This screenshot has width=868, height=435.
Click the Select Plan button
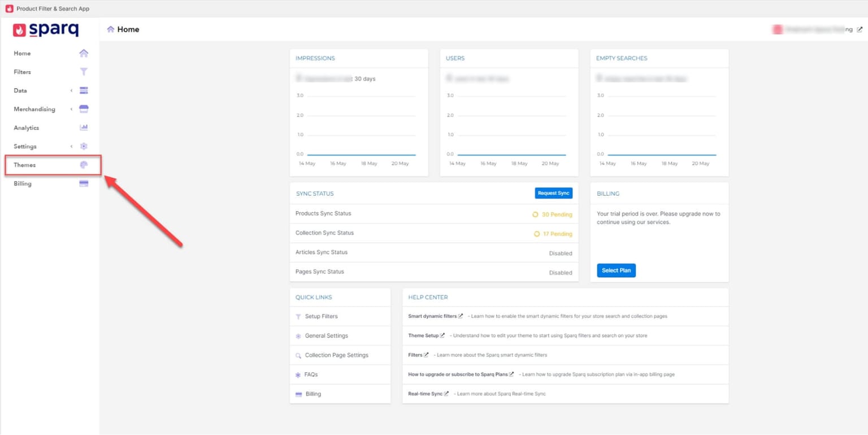pos(616,270)
